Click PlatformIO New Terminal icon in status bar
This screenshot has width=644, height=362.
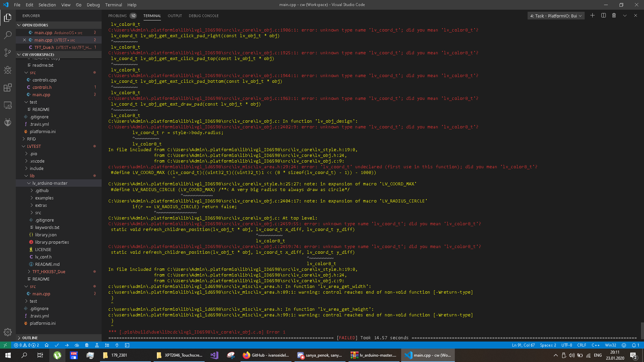coord(127,345)
